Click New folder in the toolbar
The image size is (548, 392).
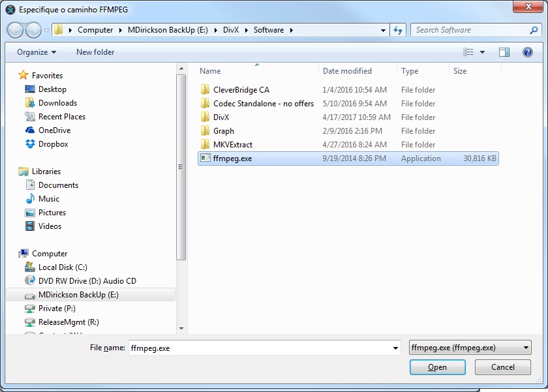95,52
